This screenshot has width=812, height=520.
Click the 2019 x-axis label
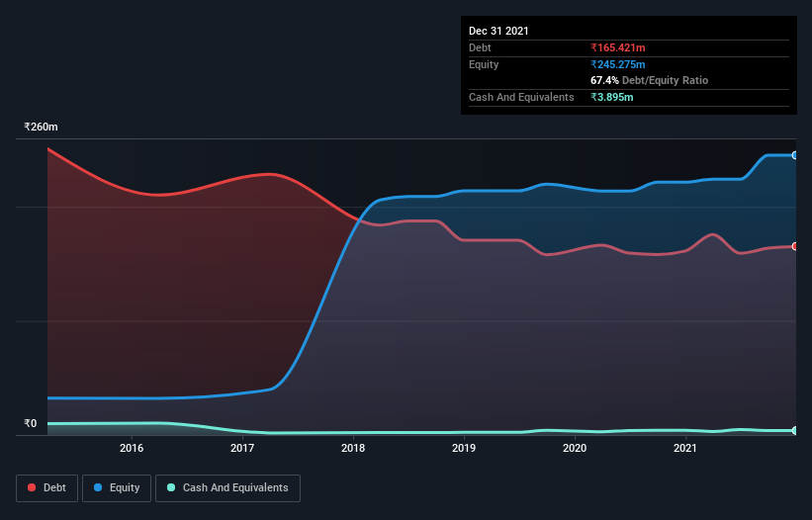pos(464,448)
